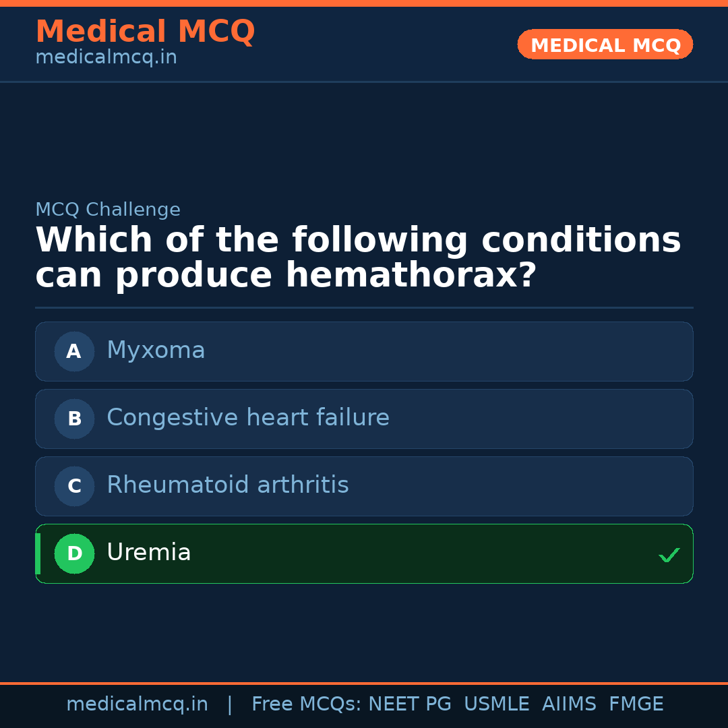
Task: Click the circular A badge beside Myxoma
Action: [74, 351]
